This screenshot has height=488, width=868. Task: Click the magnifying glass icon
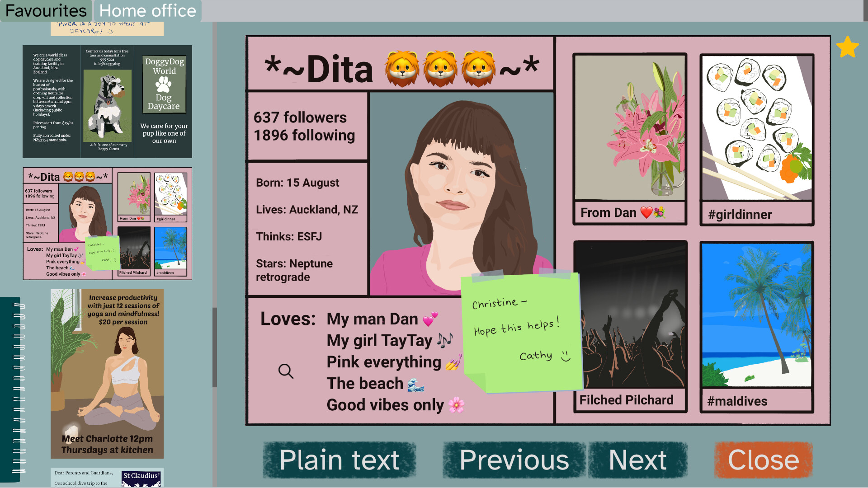(286, 371)
